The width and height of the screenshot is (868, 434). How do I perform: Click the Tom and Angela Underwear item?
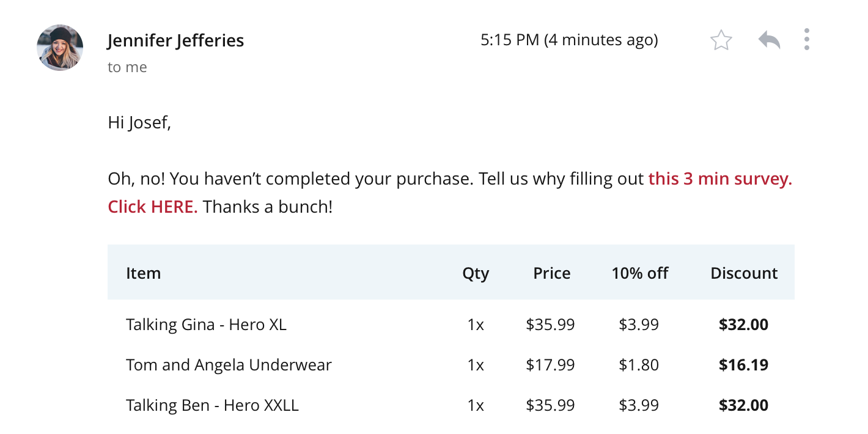coord(229,365)
